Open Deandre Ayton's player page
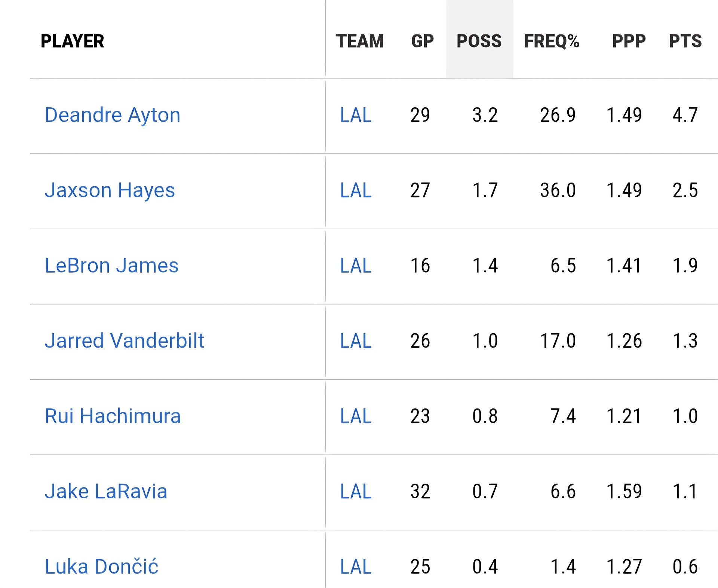718x588 pixels. 112,115
